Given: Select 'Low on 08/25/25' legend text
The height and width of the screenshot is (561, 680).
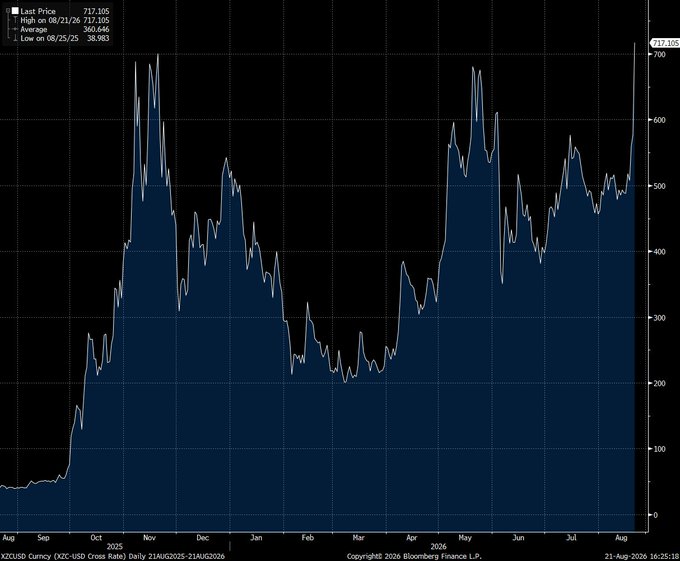Looking at the screenshot, I should pyautogui.click(x=49, y=38).
